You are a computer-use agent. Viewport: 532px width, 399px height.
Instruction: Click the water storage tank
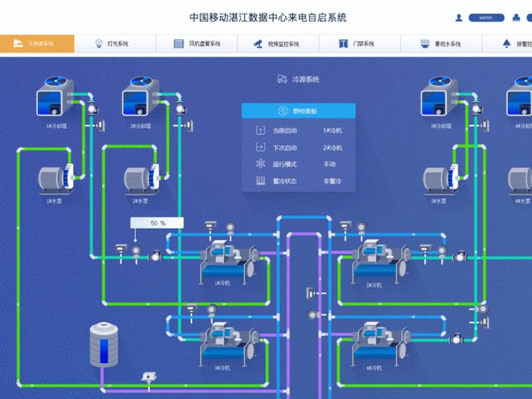(x=104, y=344)
